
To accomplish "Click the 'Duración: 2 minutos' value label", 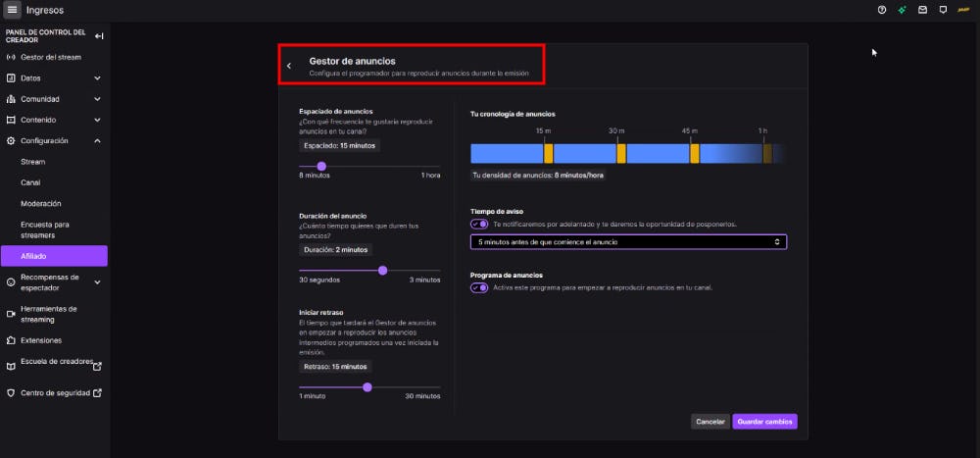I will (335, 250).
